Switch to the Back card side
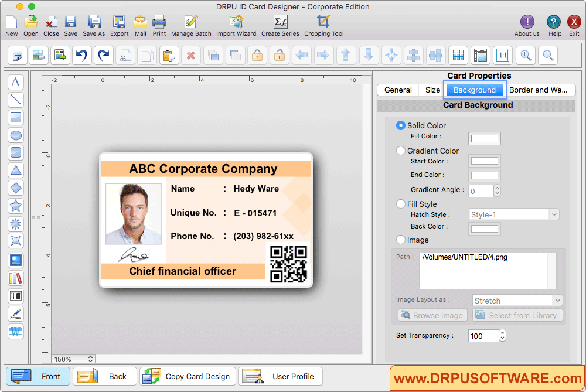 pyautogui.click(x=105, y=376)
